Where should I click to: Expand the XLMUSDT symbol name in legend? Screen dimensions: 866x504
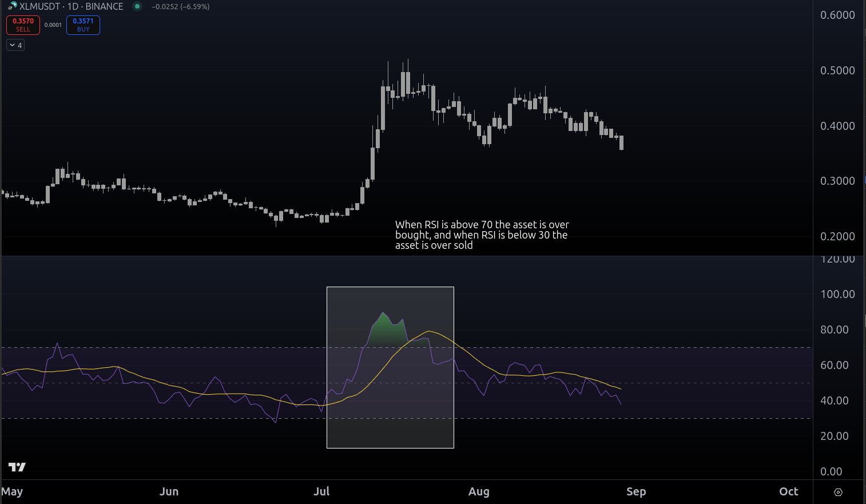tap(40, 6)
